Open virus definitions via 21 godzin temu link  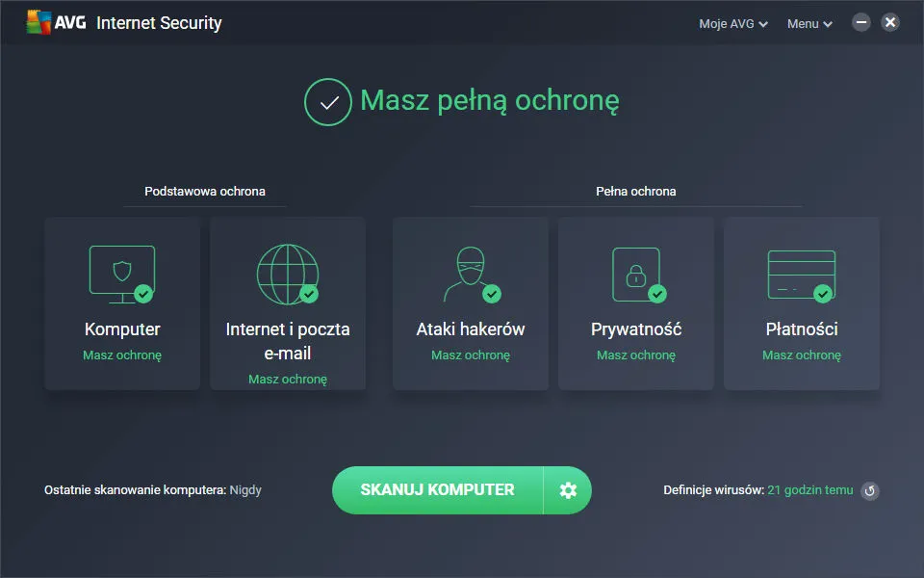(x=812, y=489)
